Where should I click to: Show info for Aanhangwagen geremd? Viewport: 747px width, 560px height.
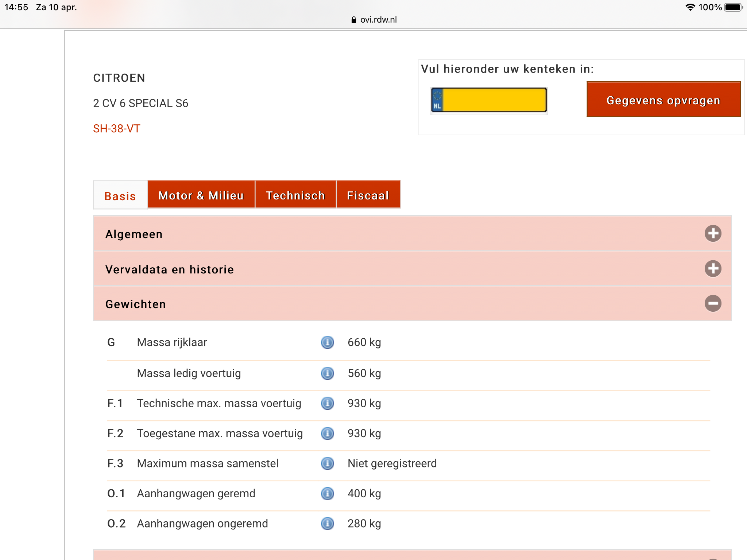pos(327,494)
